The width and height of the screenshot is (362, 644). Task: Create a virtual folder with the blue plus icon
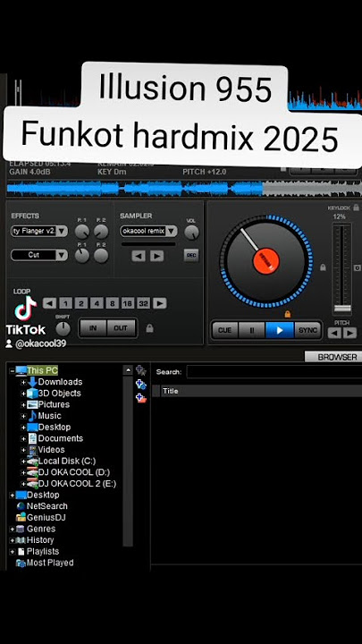point(141,385)
